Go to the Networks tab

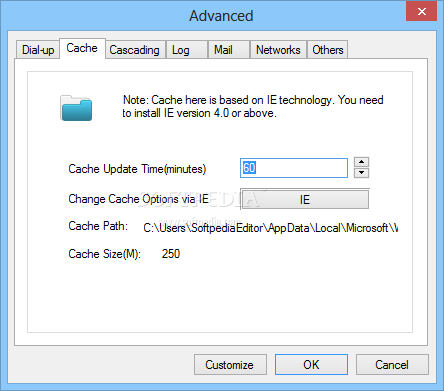(278, 50)
